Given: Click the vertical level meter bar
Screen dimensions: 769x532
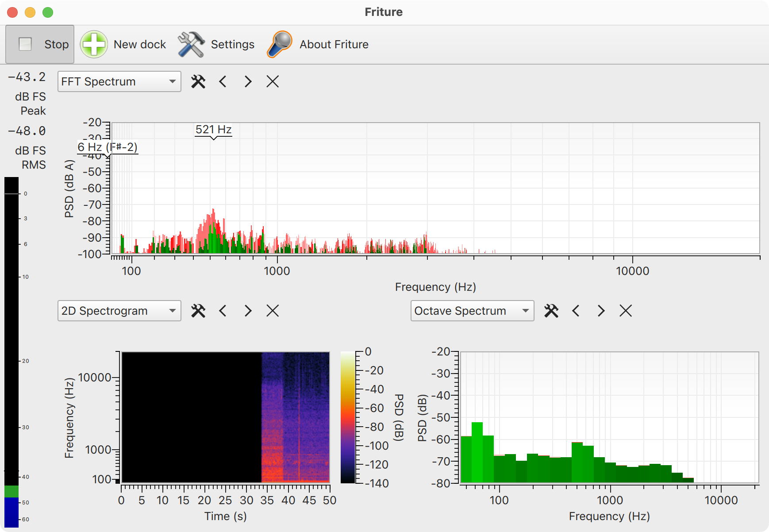Looking at the screenshot, I should pyautogui.click(x=12, y=352).
